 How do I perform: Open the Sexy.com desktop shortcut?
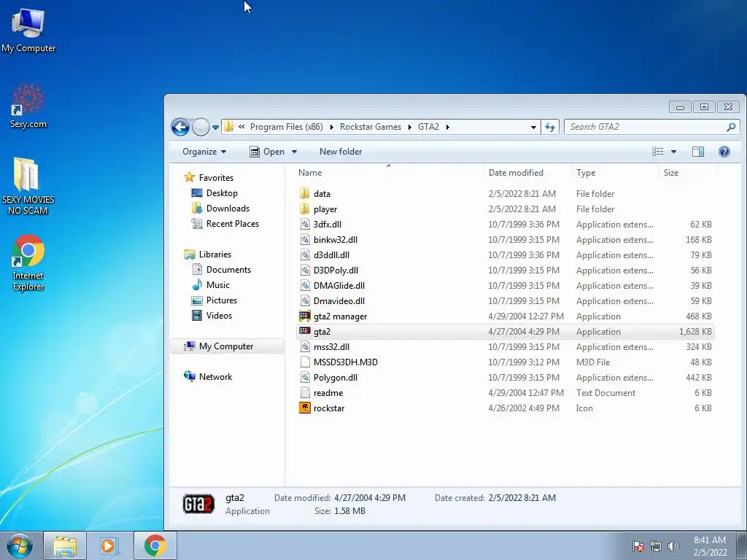click(28, 106)
